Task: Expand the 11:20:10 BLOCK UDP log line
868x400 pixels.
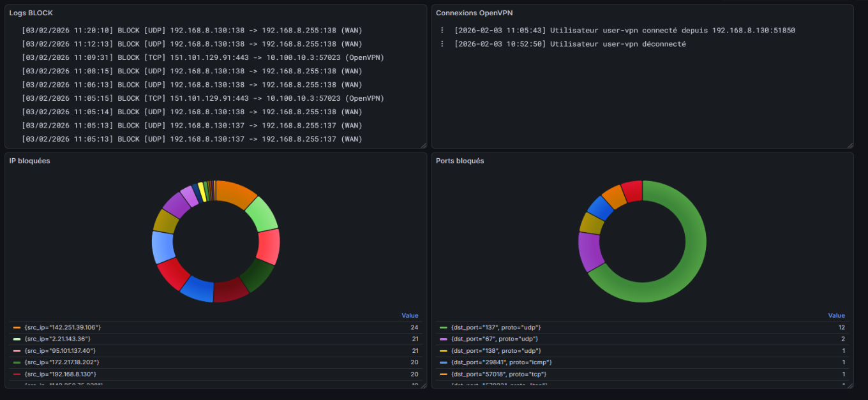Action: (191, 31)
